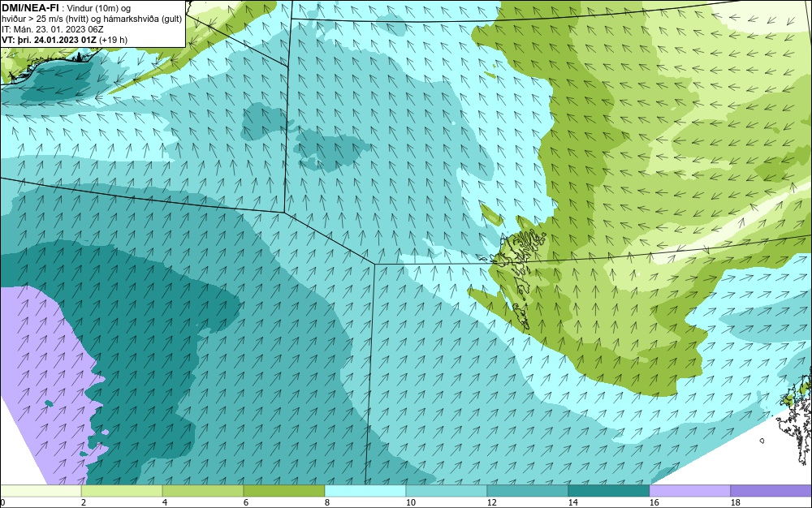Click the small round island outline near bottom-right coast
The height and width of the screenshot is (508, 812).
[x=762, y=441]
